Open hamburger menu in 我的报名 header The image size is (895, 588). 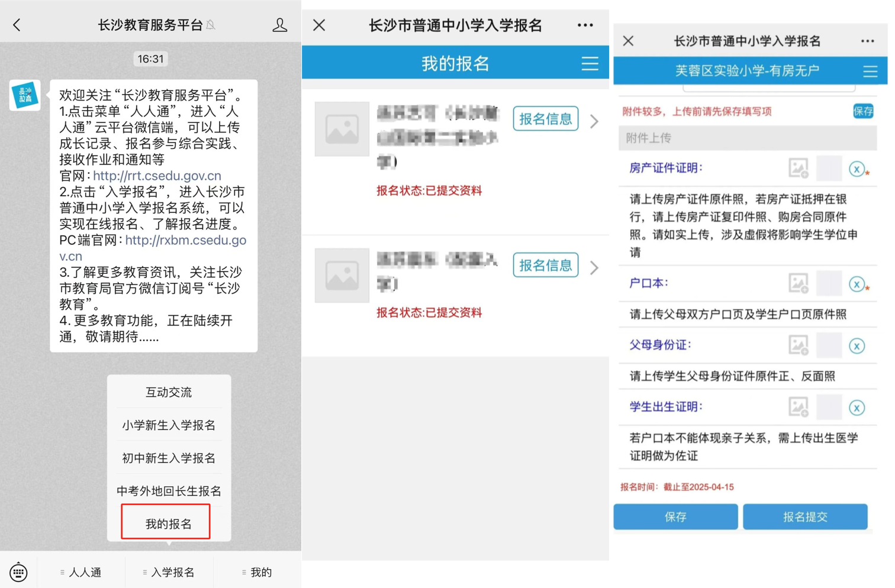coord(590,63)
